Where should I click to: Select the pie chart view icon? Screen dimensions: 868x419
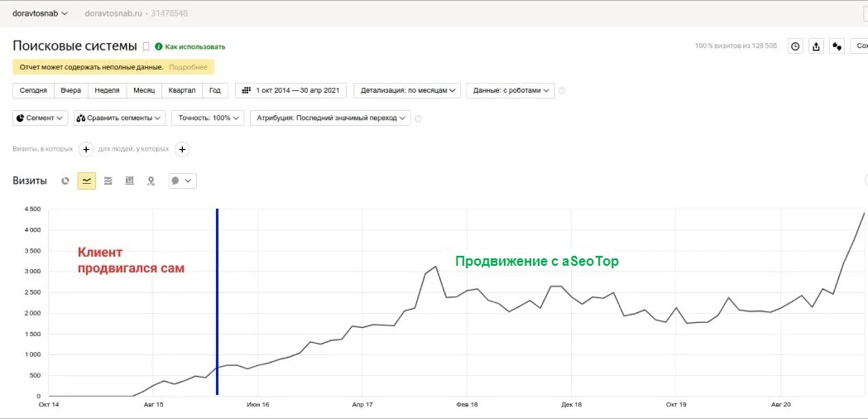click(65, 181)
